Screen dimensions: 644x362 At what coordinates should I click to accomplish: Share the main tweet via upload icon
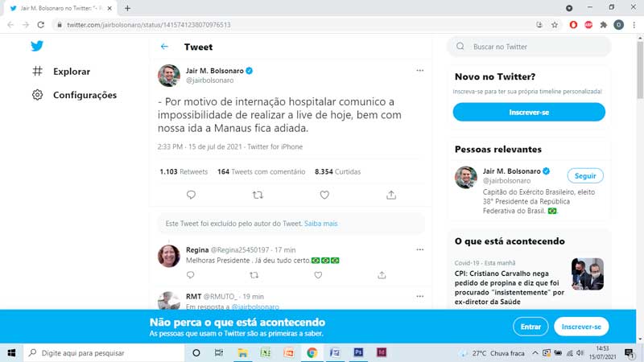391,195
